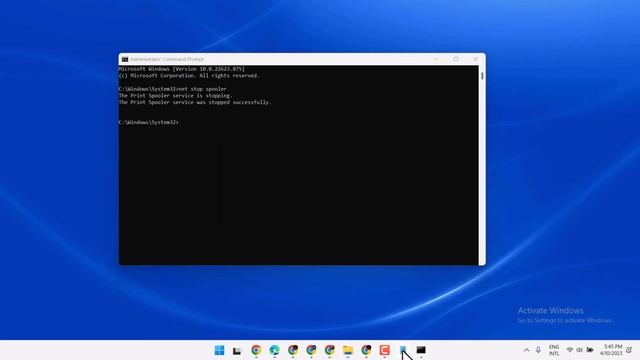This screenshot has width=640, height=360.
Task: Click the battery status icon
Action: 590,350
